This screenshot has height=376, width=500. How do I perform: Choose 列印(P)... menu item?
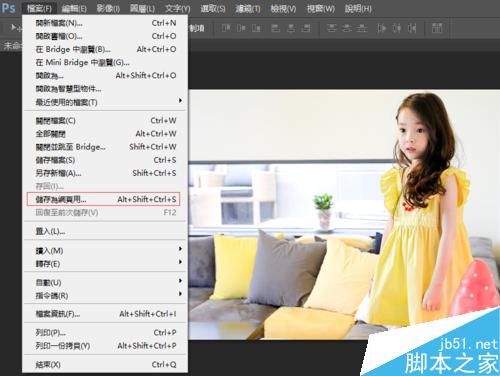tap(105, 332)
